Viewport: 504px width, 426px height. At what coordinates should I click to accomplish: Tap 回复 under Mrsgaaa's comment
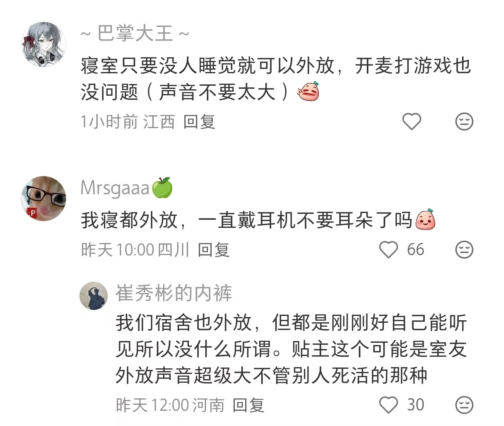point(214,250)
